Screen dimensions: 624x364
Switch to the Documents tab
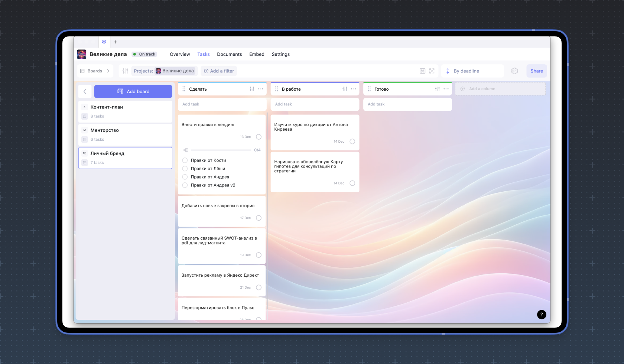pyautogui.click(x=229, y=54)
